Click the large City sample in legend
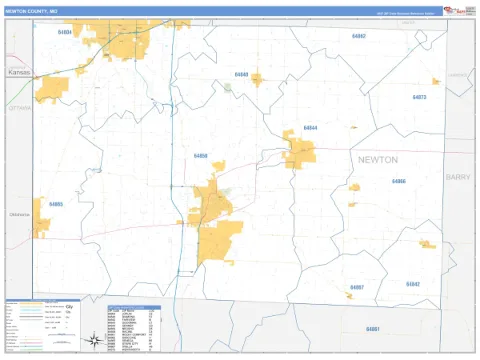480x360 pixels. tap(69, 307)
